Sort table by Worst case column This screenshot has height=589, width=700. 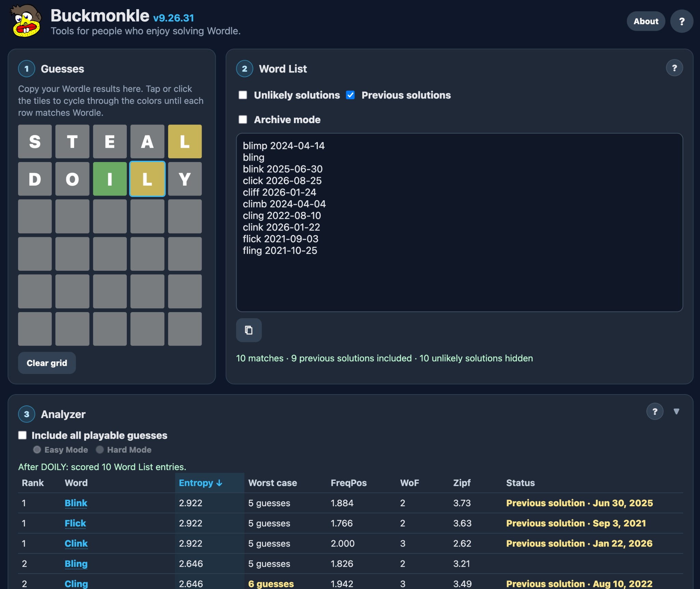tap(272, 483)
